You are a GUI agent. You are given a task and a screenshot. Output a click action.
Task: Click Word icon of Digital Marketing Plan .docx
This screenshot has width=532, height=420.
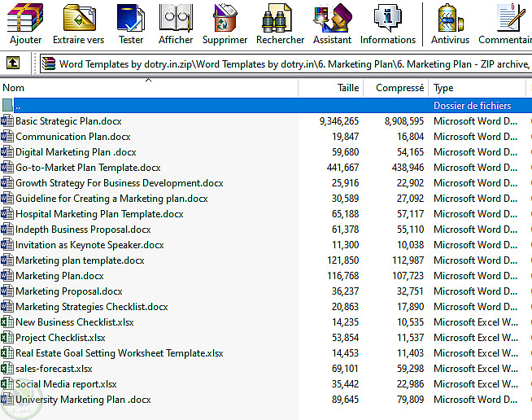coord(7,151)
